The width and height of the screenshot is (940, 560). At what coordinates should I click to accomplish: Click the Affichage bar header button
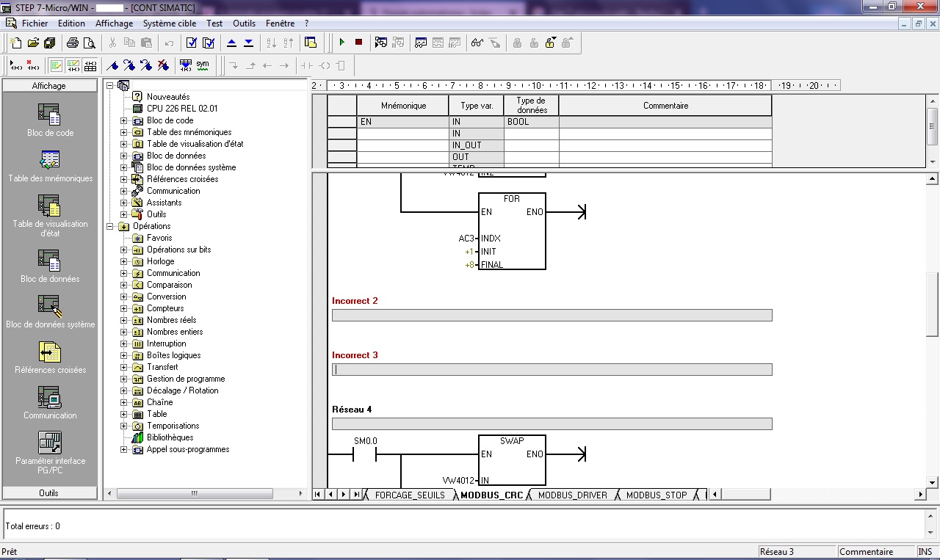(x=49, y=86)
